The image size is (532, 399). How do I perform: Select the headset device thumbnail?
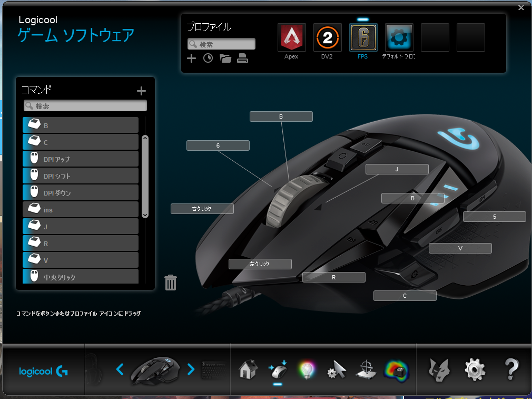(x=92, y=368)
